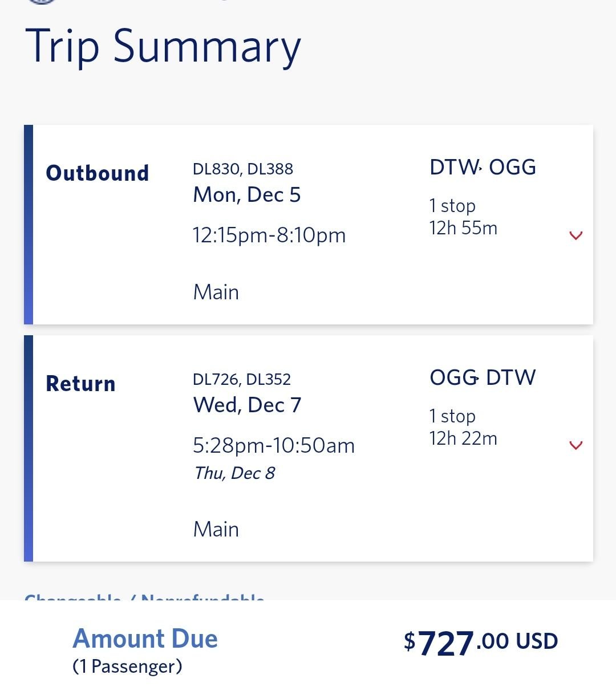Tap flight numbers DL830, DL388

243,169
